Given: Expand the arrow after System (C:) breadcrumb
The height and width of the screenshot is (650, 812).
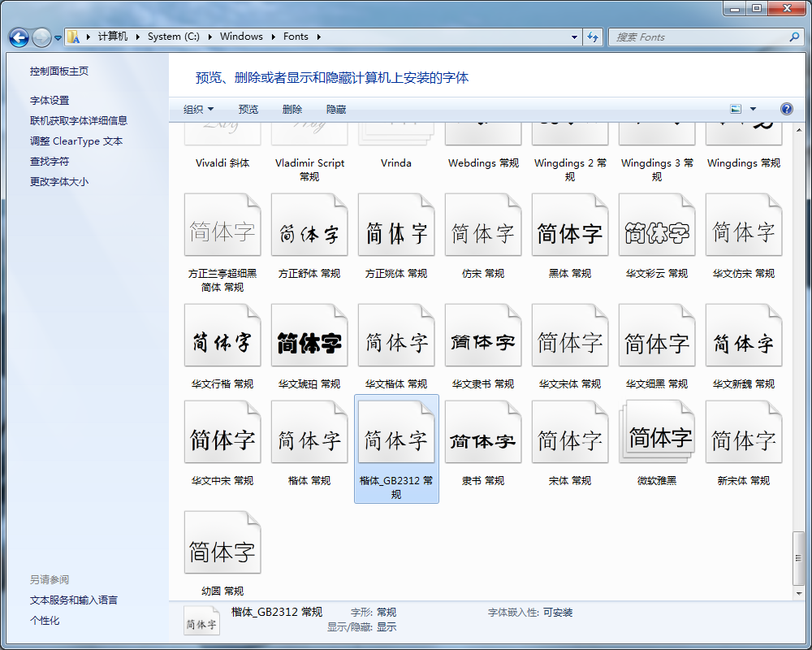Looking at the screenshot, I should (x=209, y=37).
